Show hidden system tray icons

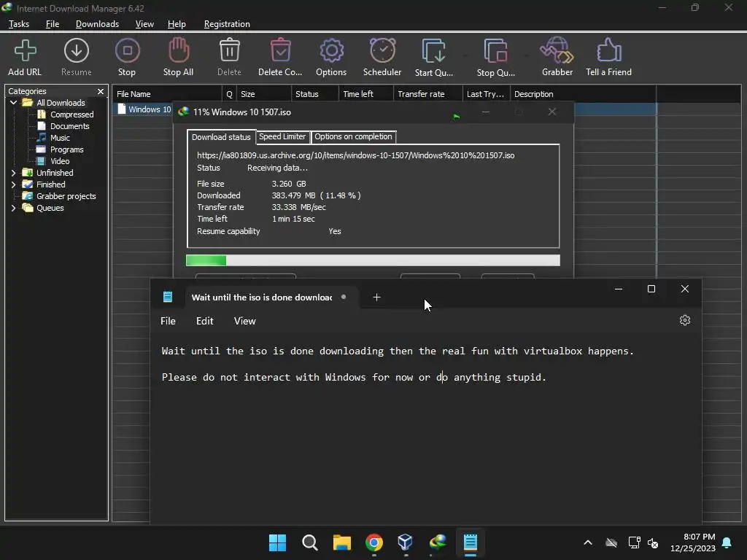[588, 542]
